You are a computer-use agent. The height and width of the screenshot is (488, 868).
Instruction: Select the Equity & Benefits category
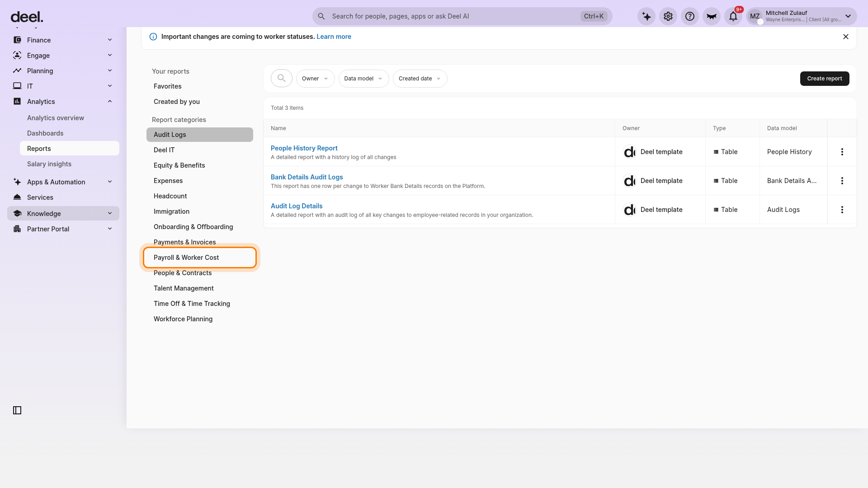(x=200, y=165)
